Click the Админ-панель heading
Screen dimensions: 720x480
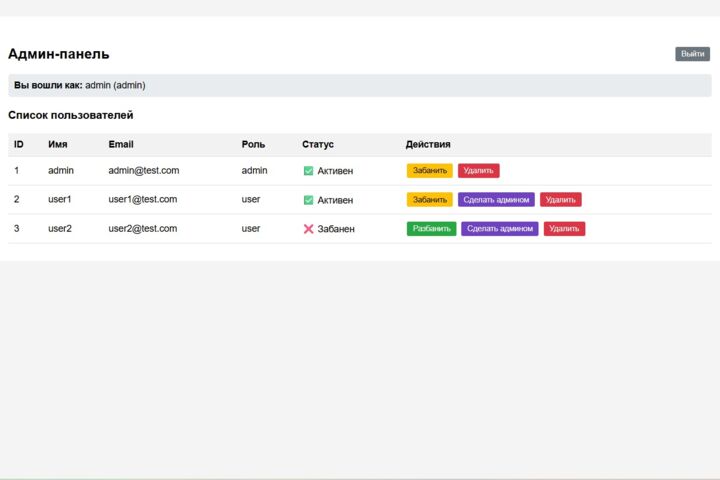coord(59,54)
